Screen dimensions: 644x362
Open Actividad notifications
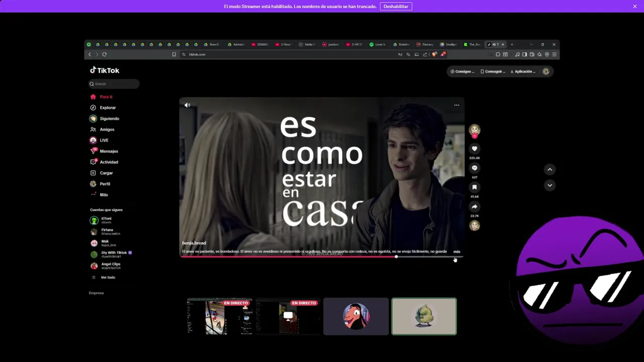(104, 162)
